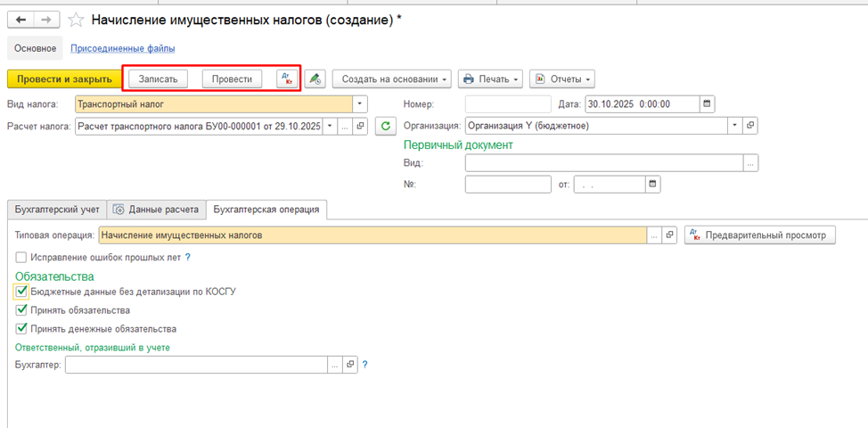Image resolution: width=868 pixels, height=428 pixels.
Task: Choose Бухгалтер via ellipsis button
Action: click(335, 365)
